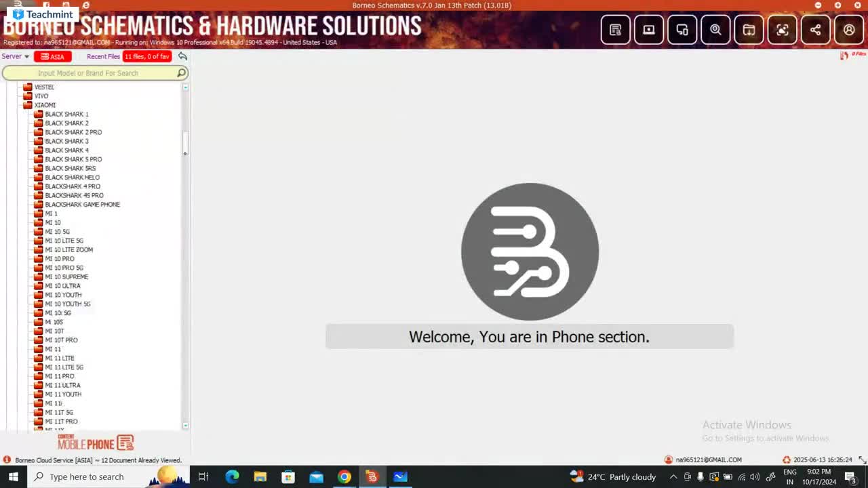The height and width of the screenshot is (488, 868).
Task: Click the 11 files, 0 of fav button
Action: 146,56
